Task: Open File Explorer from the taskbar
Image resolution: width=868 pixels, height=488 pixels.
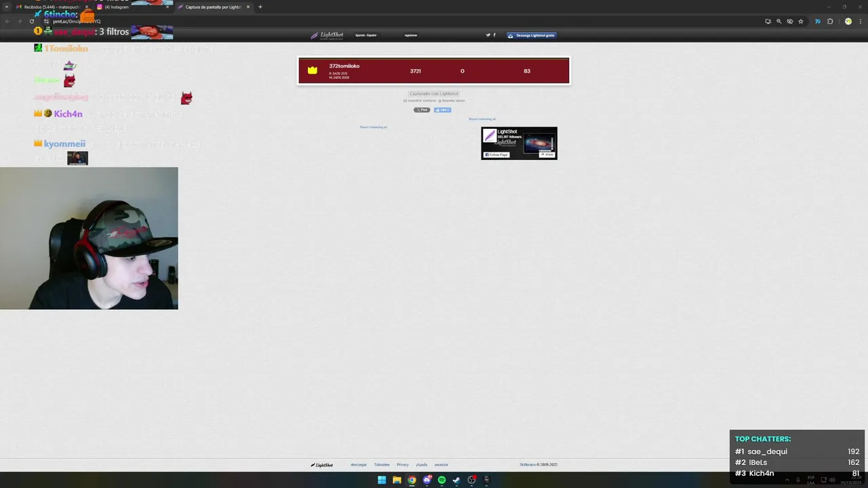Action: 397,480
